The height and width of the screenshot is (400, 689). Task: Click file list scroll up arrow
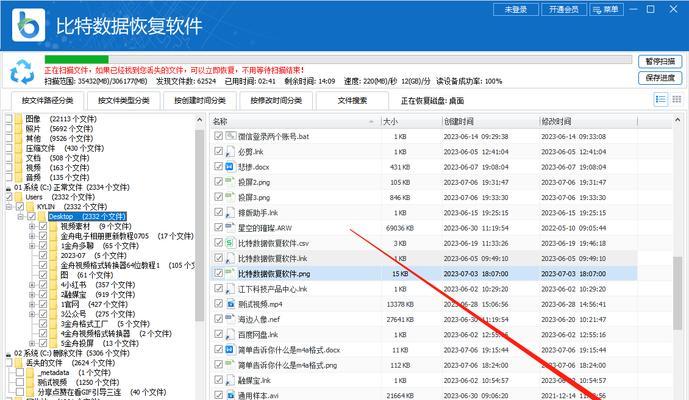pos(677,120)
